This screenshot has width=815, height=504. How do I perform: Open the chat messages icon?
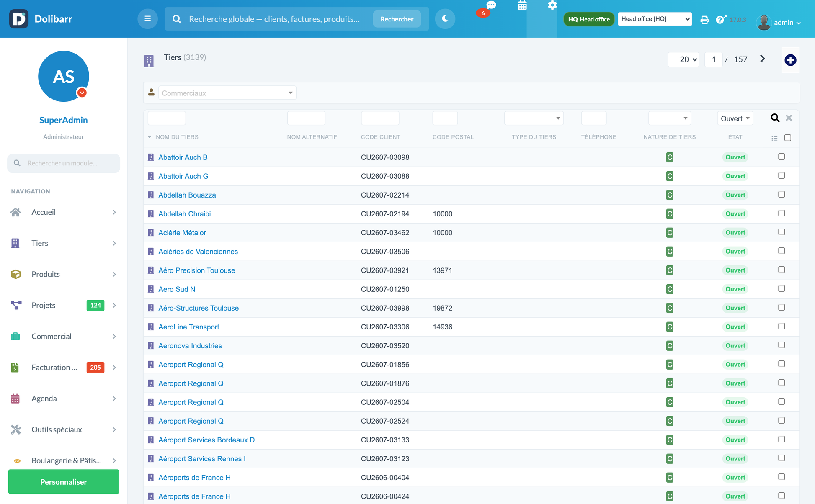click(491, 5)
